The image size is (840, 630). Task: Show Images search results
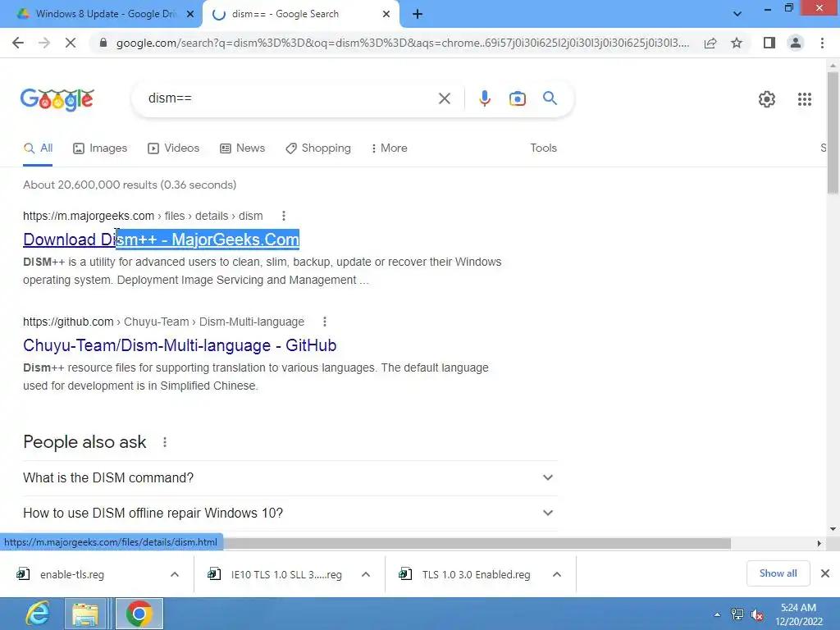pos(100,148)
